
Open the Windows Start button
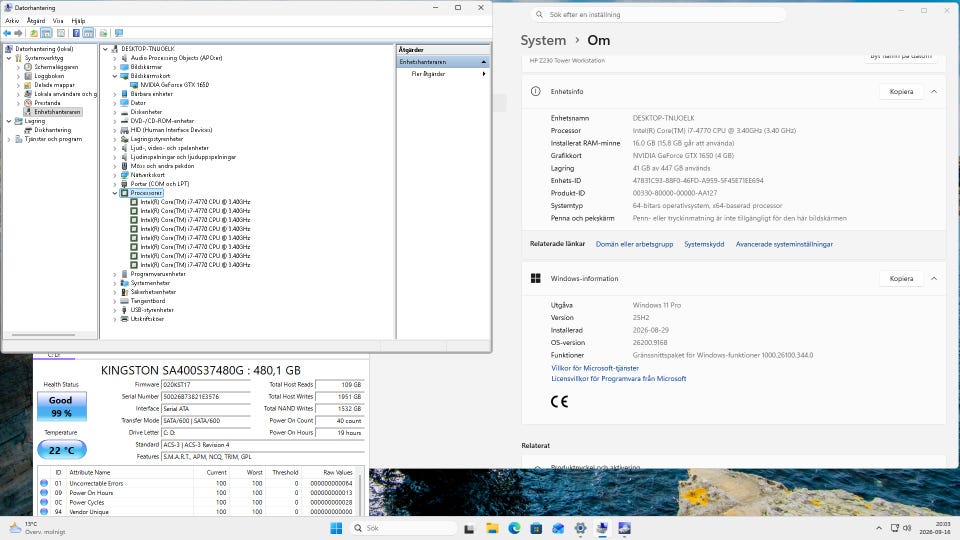pyautogui.click(x=336, y=528)
